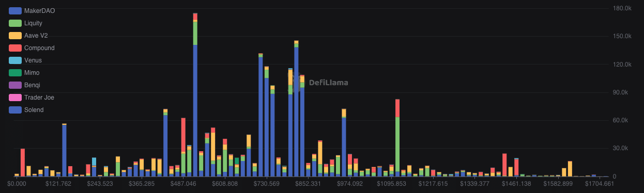
Task: Click the x-axis label $852.331
Action: (x=309, y=183)
